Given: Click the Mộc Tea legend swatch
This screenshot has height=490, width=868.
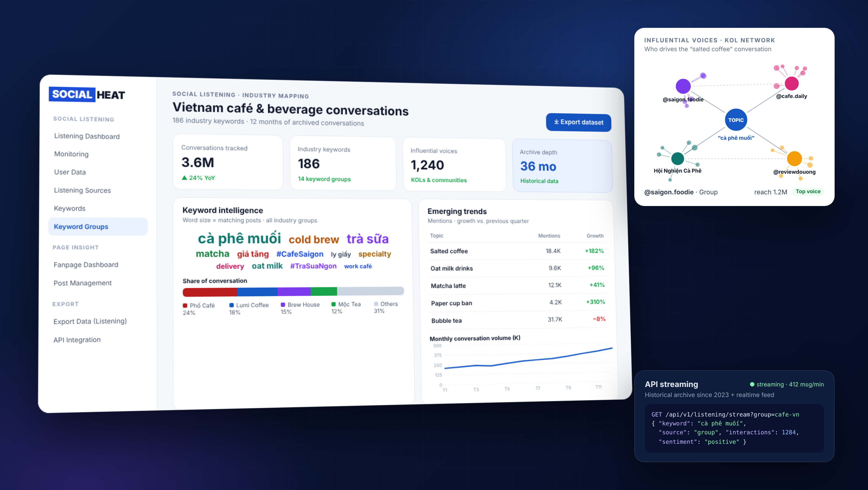Looking at the screenshot, I should pyautogui.click(x=334, y=304).
